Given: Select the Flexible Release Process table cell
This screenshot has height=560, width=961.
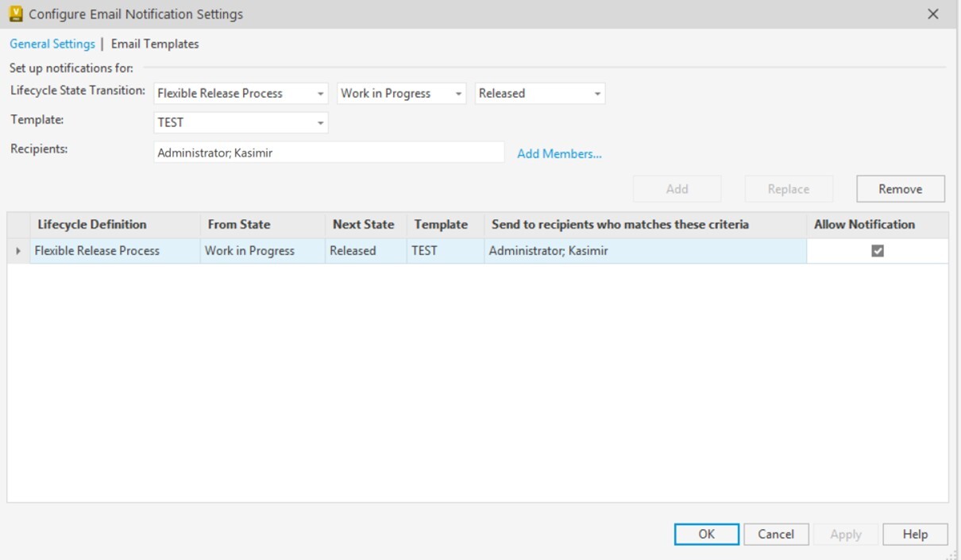Looking at the screenshot, I should click(x=115, y=251).
